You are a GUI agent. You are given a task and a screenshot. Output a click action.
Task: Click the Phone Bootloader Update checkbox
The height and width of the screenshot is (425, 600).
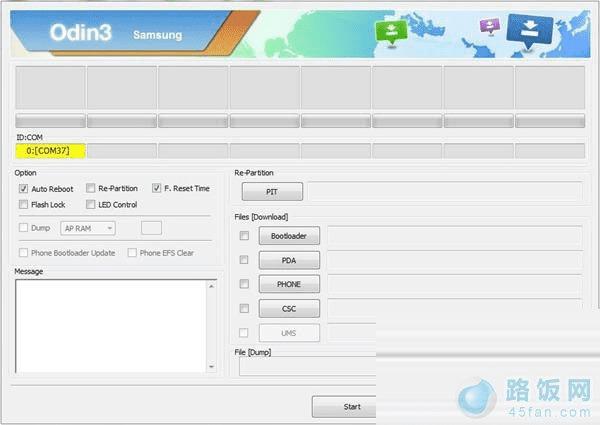coord(23,252)
